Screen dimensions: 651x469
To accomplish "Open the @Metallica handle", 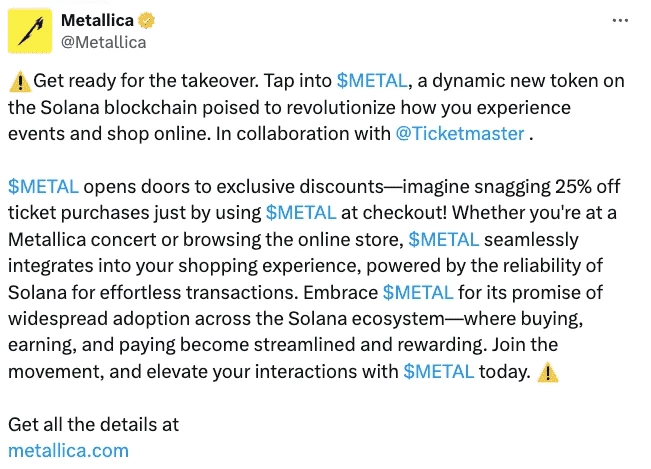I will 103,42.
